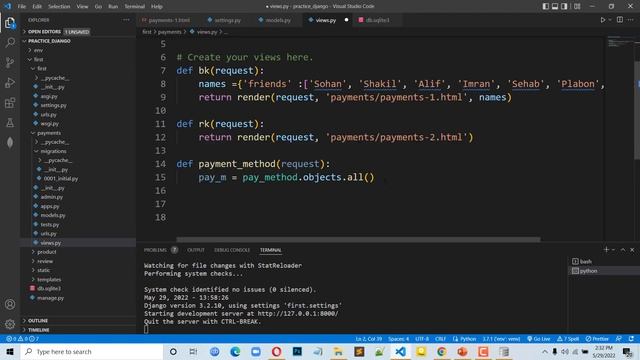The image size is (640, 360).
Task: Open the Extensions view
Action: [x=10, y=102]
